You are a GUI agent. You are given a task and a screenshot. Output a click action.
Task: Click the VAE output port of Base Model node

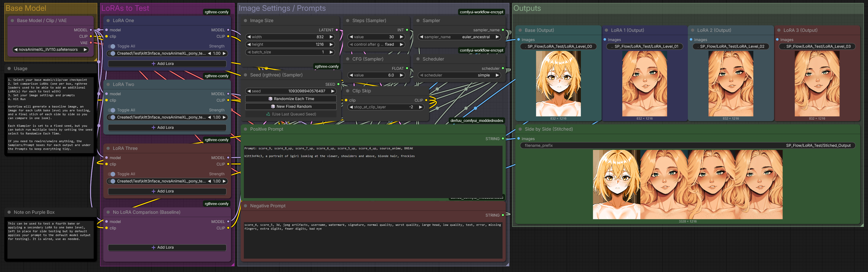tap(91, 43)
